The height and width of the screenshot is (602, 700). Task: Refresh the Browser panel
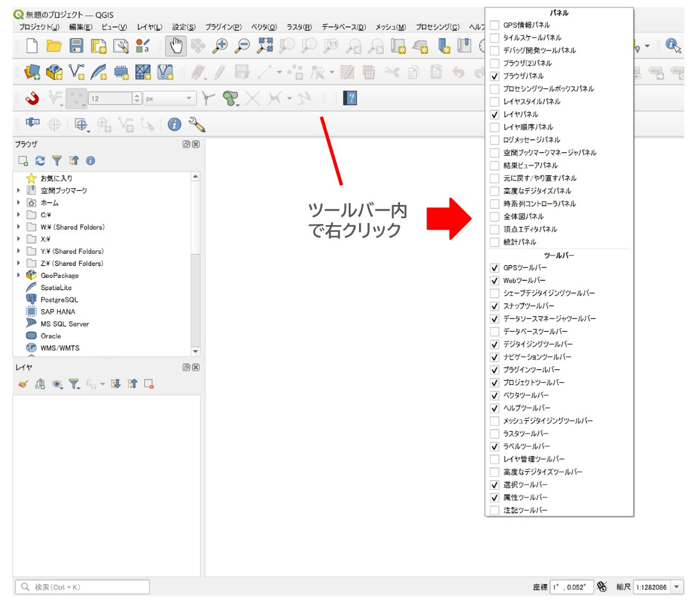point(40,161)
